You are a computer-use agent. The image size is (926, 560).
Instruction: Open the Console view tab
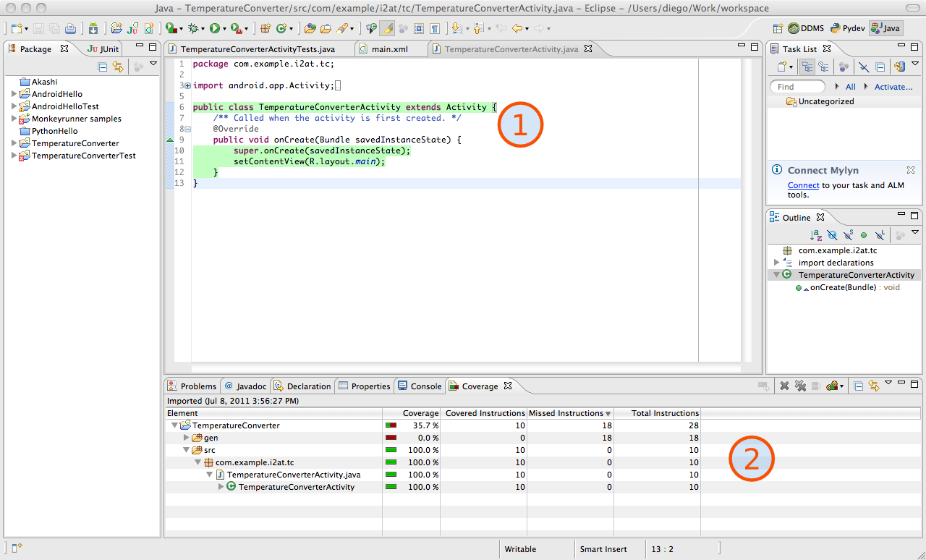pos(420,386)
